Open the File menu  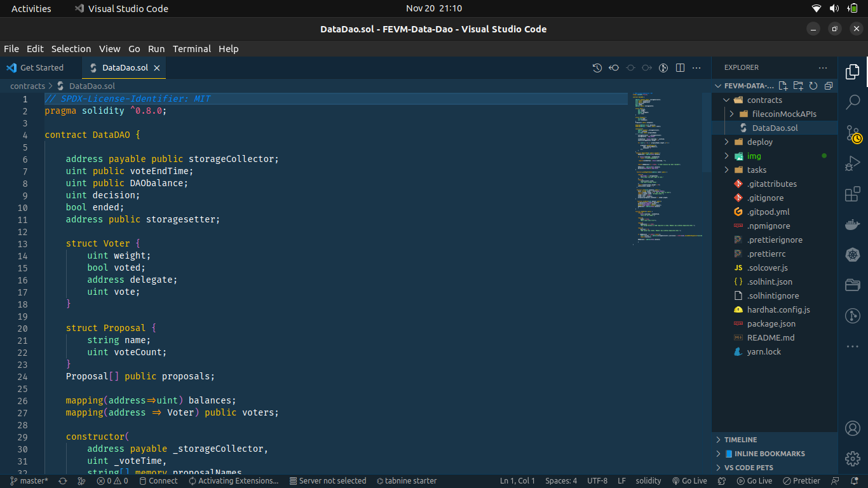[x=11, y=49]
